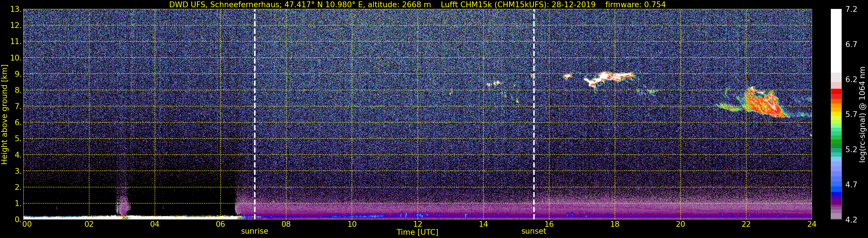
Task: Click the time axis tick label 06
Action: click(x=220, y=224)
